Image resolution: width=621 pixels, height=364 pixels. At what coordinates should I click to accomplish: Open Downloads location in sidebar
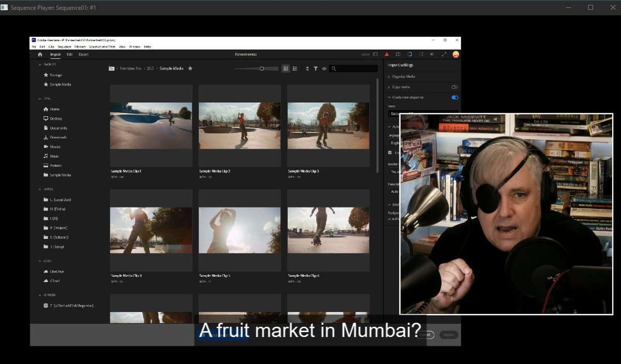[55, 137]
